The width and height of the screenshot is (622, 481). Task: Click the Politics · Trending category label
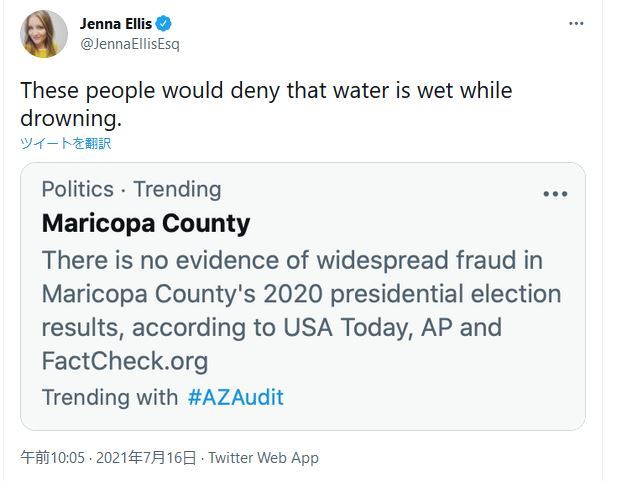tap(131, 189)
